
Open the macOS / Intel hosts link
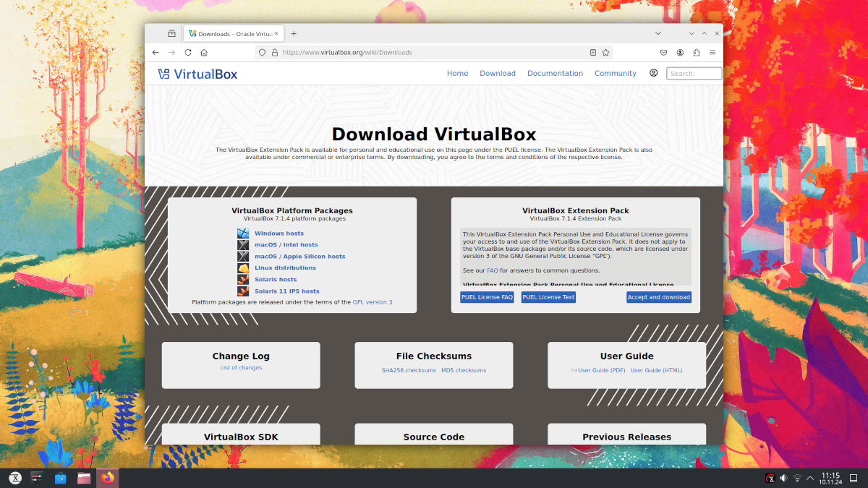click(x=286, y=245)
